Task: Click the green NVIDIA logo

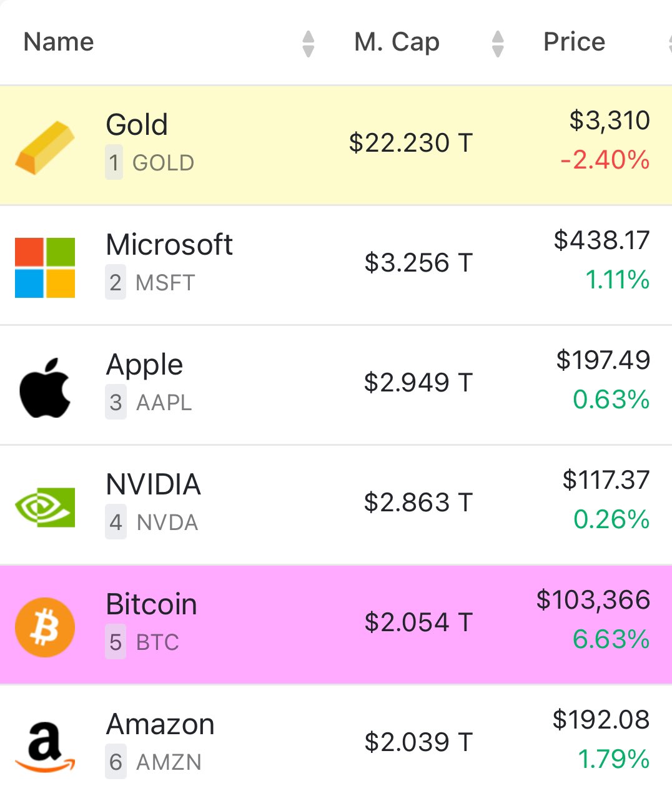Action: tap(45, 507)
